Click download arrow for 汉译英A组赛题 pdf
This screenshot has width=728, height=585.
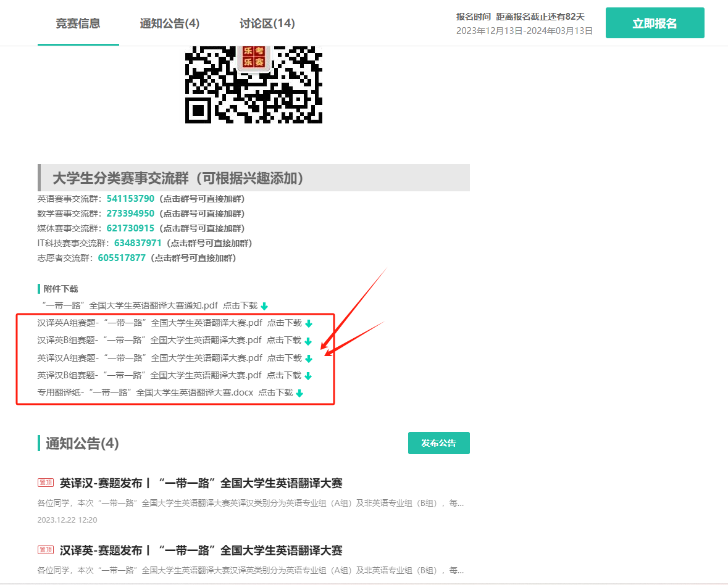(309, 323)
